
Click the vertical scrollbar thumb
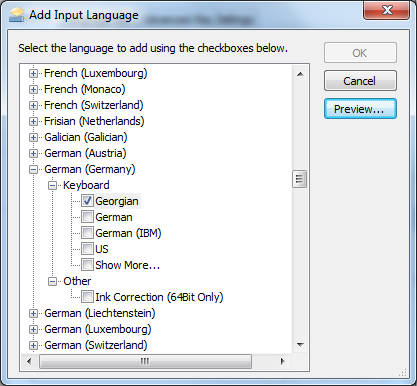(299, 179)
